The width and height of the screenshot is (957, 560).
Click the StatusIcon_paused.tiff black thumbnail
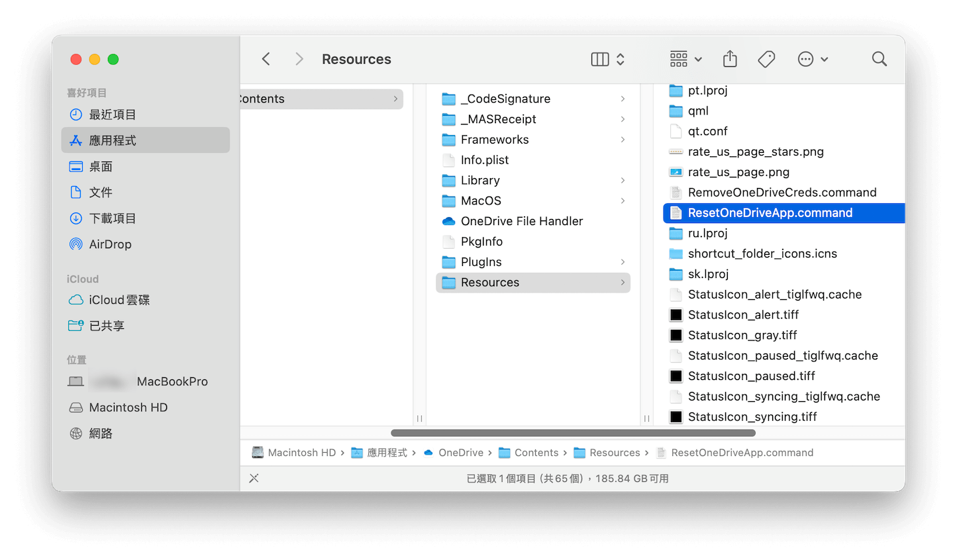click(x=676, y=376)
